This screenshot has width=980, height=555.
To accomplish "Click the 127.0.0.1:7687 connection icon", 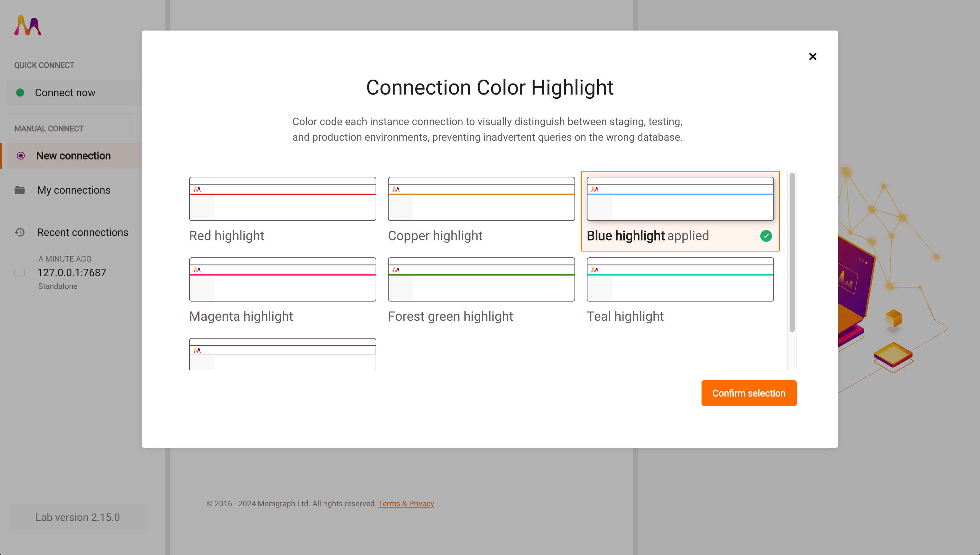I will point(19,273).
